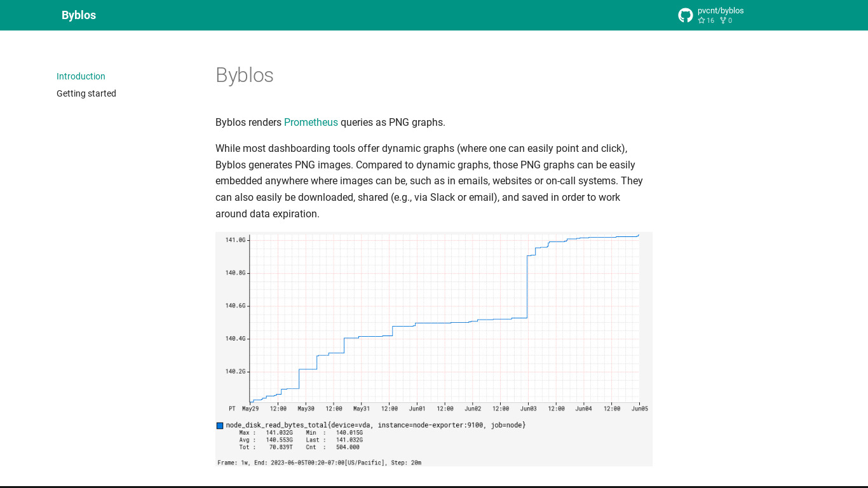This screenshot has width=868, height=488.
Task: Click the 140.6G y-axis label
Action: [235, 306]
